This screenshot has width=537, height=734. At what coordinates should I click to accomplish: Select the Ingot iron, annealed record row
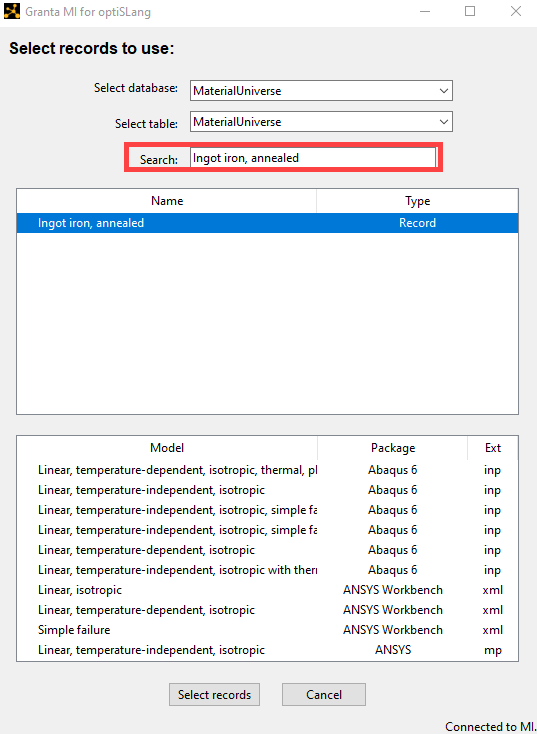(267, 223)
